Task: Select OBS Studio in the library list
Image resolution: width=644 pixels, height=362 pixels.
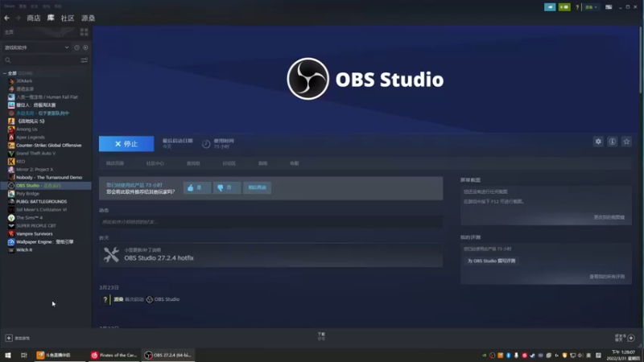Action: 46,186
